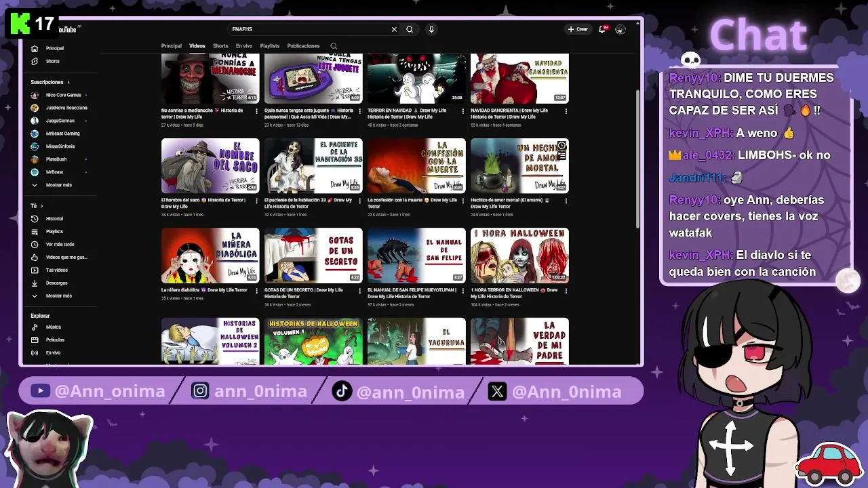The image size is (868, 488).
Task: Click the Crear button
Action: [578, 29]
